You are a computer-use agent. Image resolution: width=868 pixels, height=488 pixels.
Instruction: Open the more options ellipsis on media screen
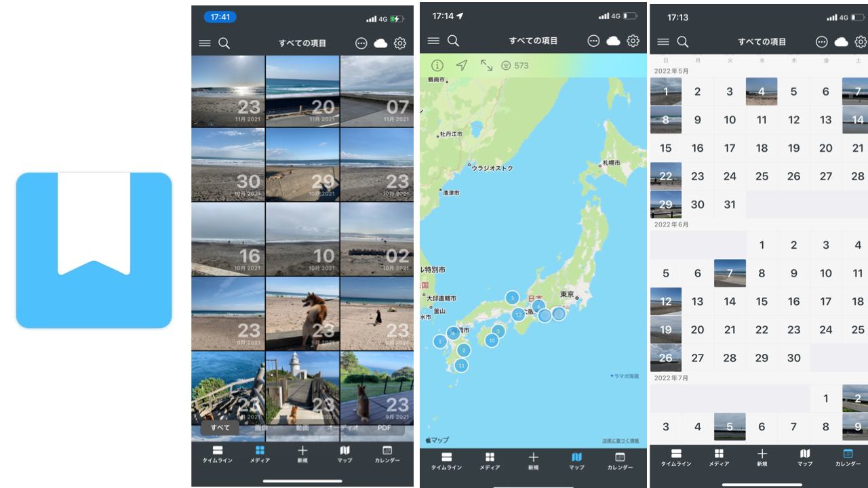[x=361, y=43]
